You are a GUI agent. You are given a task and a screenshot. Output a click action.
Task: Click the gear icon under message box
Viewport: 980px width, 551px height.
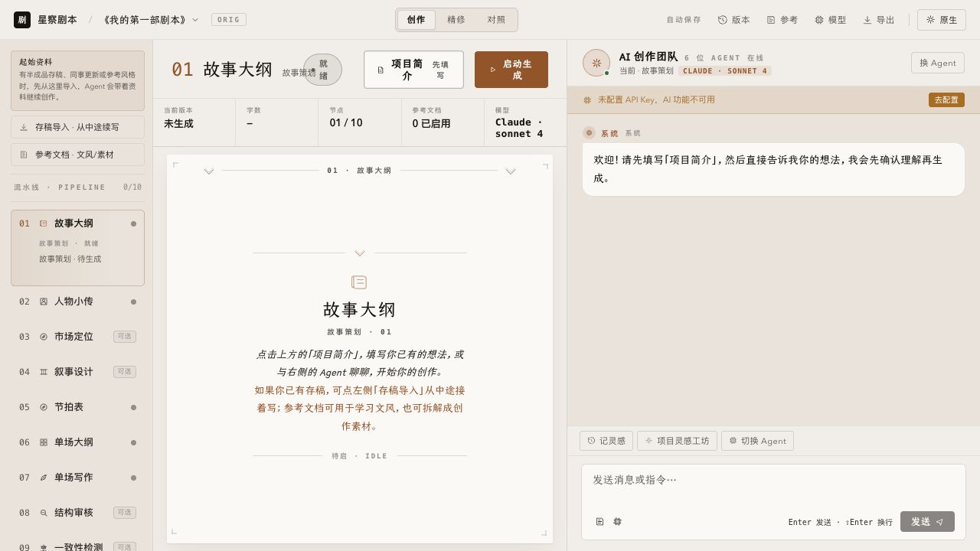617,522
